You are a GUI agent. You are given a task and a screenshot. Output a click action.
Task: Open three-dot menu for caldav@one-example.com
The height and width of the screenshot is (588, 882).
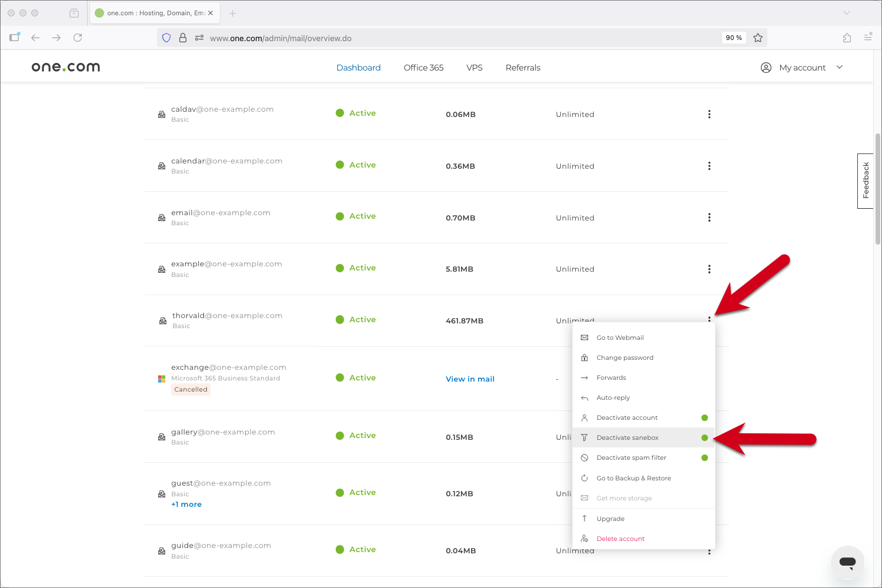709,114
